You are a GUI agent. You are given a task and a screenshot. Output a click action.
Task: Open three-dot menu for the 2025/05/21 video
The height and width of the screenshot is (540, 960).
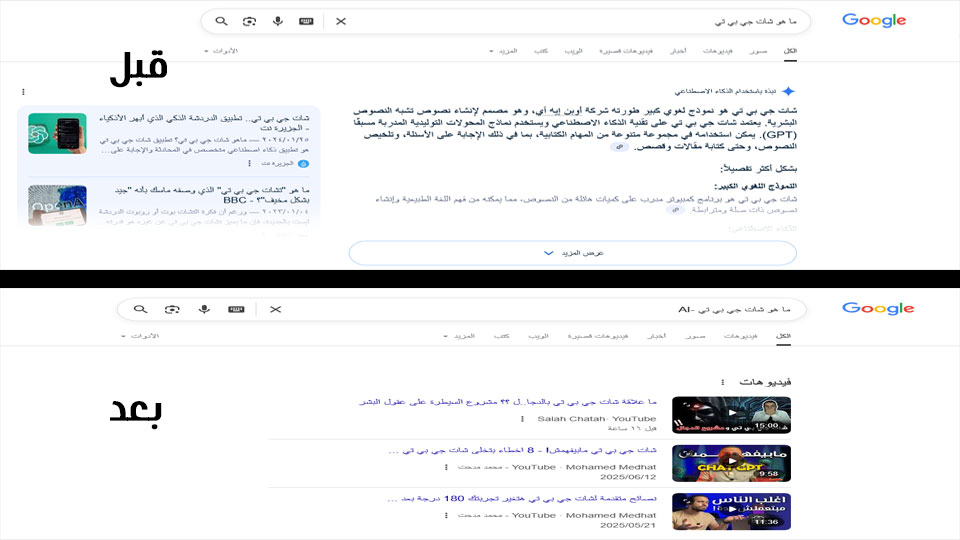click(x=446, y=516)
